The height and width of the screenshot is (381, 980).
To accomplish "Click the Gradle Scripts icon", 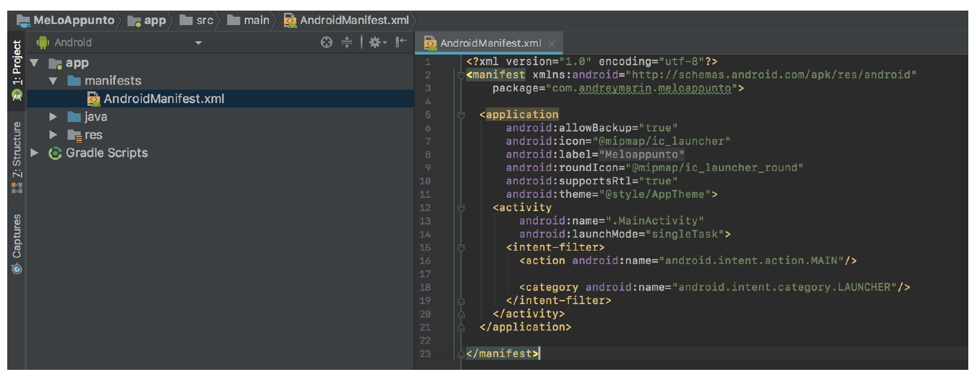I will (55, 153).
